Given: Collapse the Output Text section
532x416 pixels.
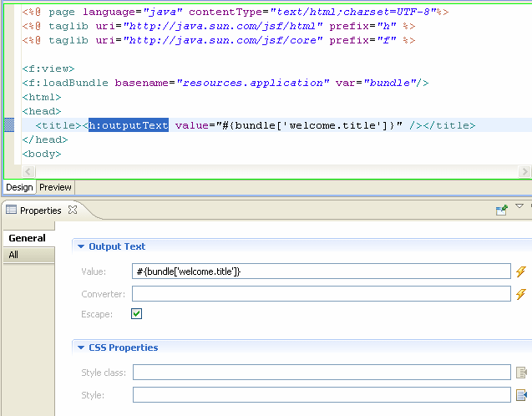Looking at the screenshot, I should pyautogui.click(x=81, y=246).
